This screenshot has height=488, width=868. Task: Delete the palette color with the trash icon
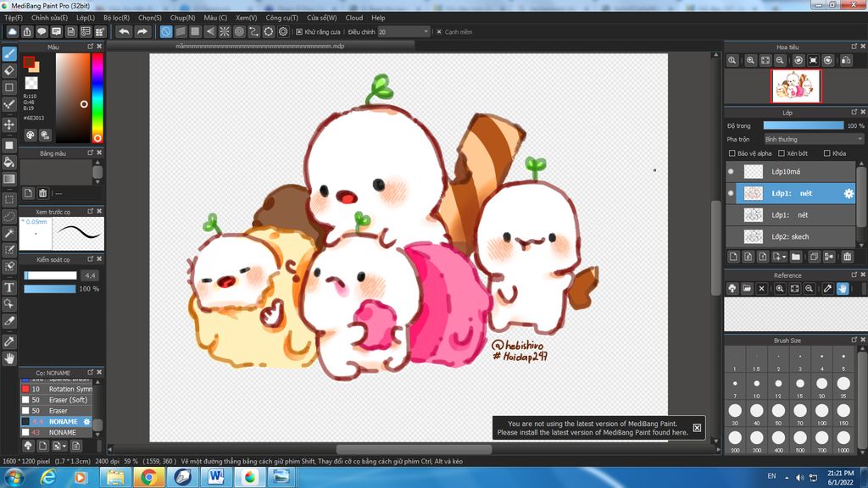(42, 193)
